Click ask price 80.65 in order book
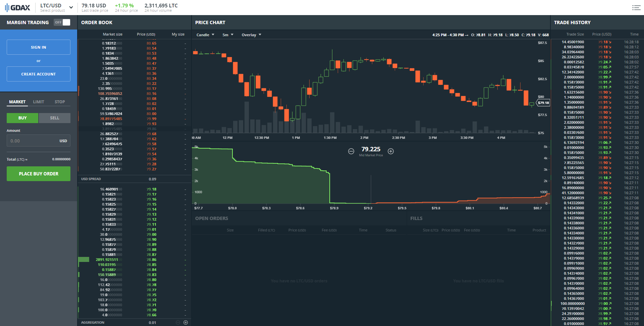The image size is (644, 326). click(151, 43)
